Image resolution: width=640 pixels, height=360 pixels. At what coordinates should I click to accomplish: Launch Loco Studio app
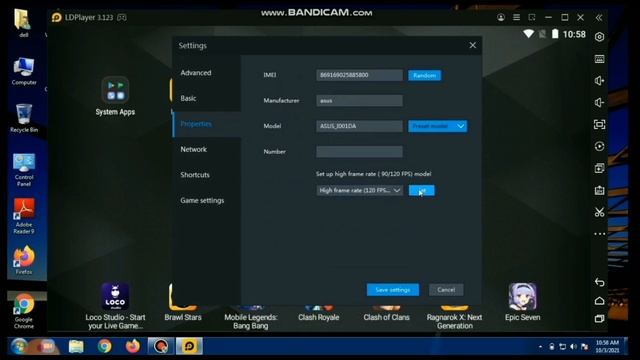[115, 307]
